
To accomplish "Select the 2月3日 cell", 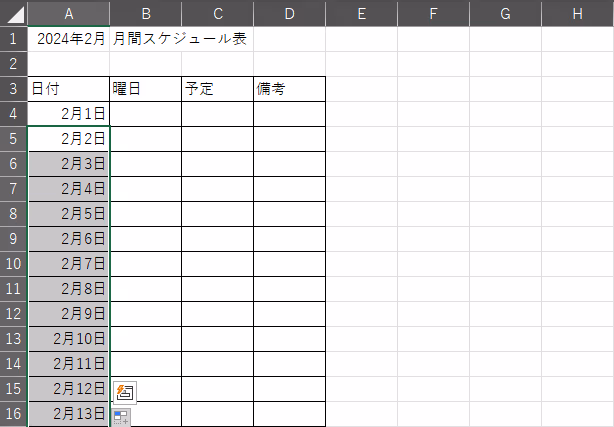I will [69, 164].
